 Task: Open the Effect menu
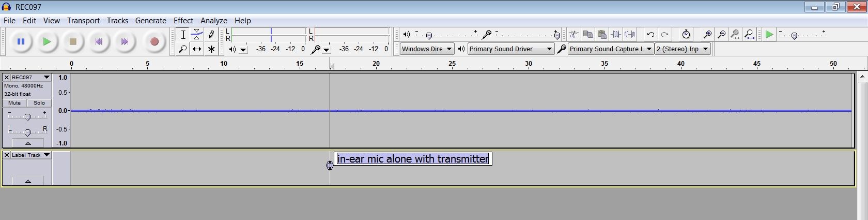[x=183, y=21]
